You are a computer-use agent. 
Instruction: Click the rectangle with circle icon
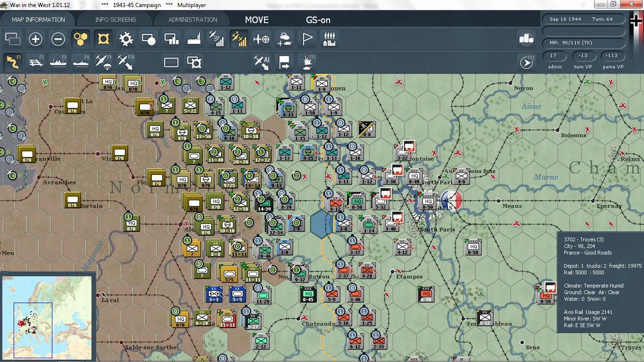[x=149, y=39]
